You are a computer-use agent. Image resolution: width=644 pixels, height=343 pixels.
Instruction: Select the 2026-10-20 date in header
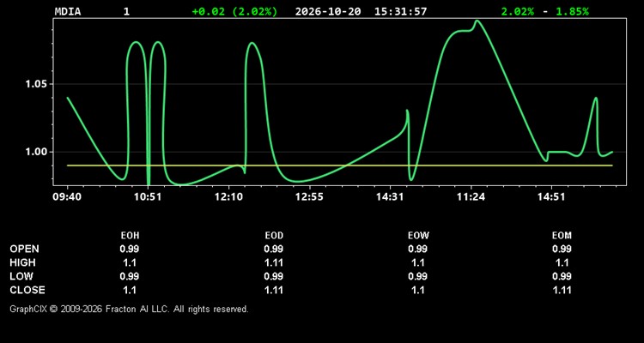(x=328, y=11)
